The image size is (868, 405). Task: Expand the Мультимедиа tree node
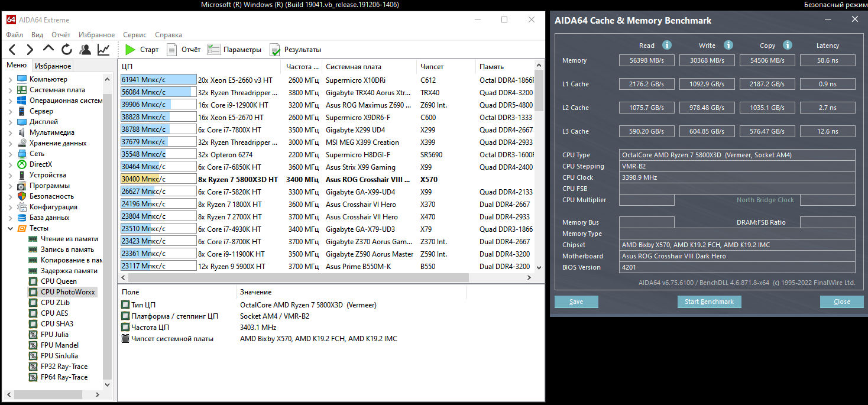(10, 132)
